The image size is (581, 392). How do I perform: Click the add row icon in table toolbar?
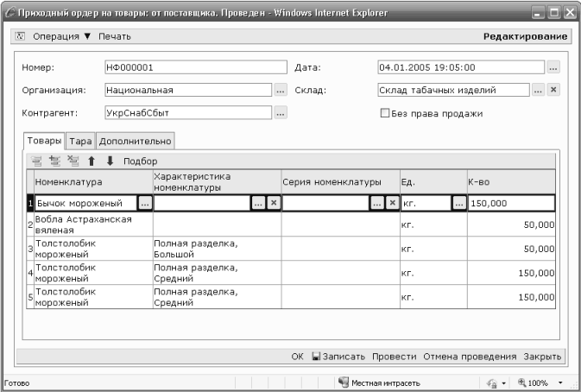tap(36, 161)
